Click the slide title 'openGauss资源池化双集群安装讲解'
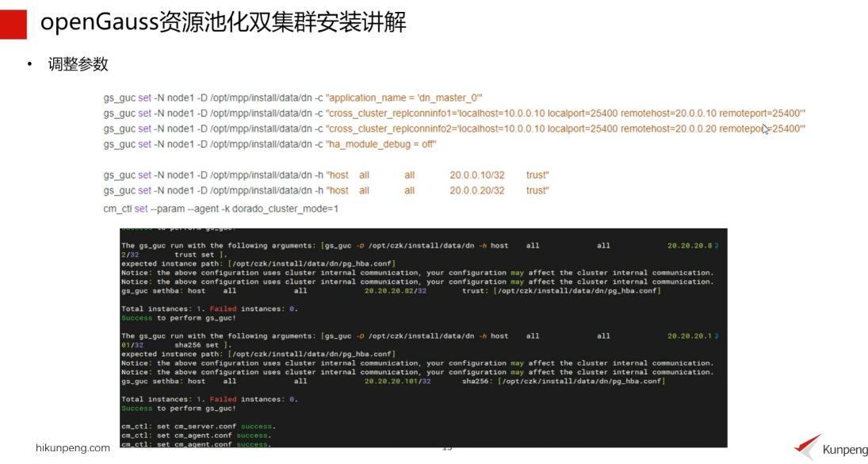Screen dimensions: 868x464 pos(223,23)
